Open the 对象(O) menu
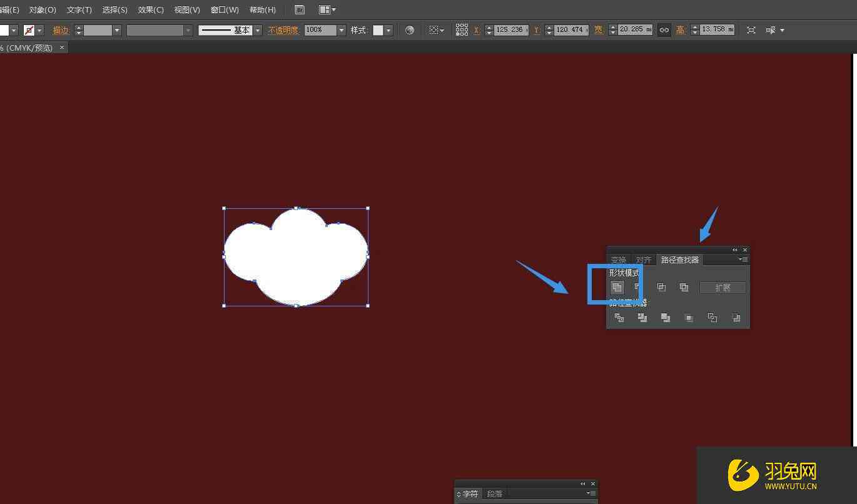This screenshot has height=504, width=857. 43,10
